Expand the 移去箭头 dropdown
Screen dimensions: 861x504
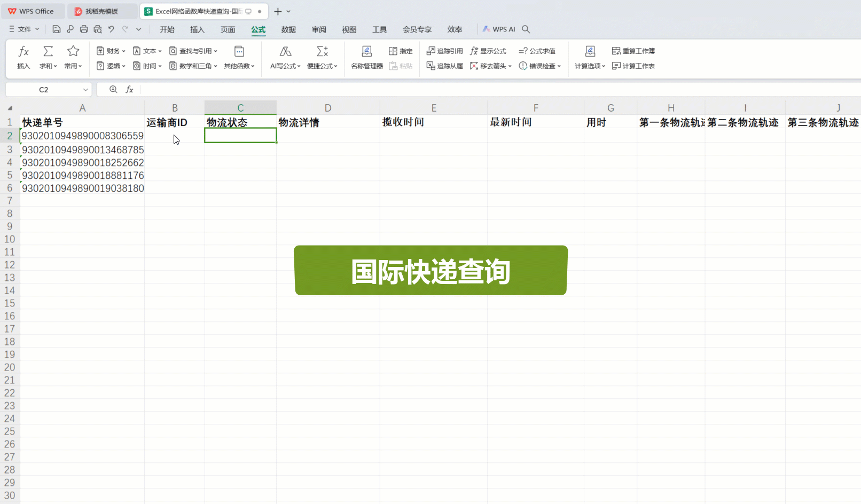point(510,66)
